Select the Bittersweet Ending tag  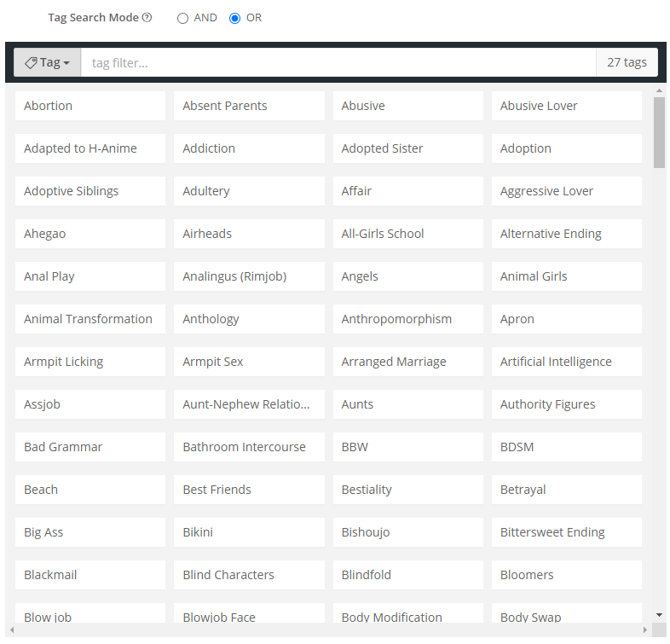[566, 532]
